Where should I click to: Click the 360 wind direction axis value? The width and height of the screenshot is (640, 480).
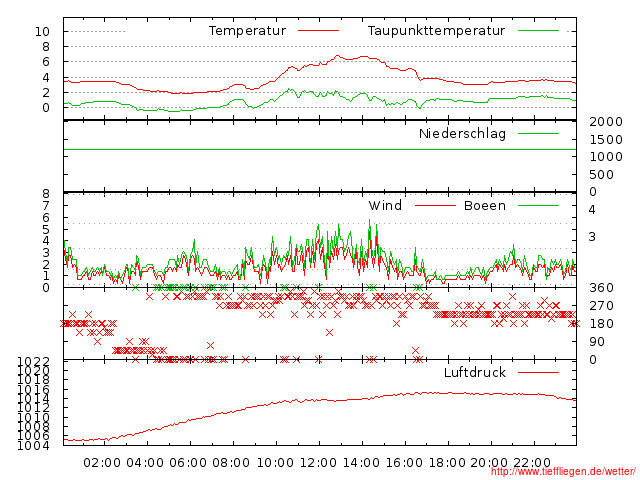pyautogui.click(x=602, y=288)
